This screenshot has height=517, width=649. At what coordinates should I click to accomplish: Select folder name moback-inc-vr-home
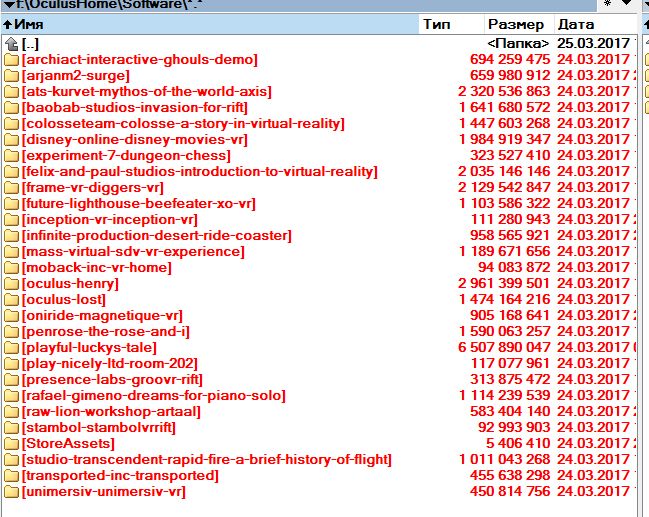point(96,268)
